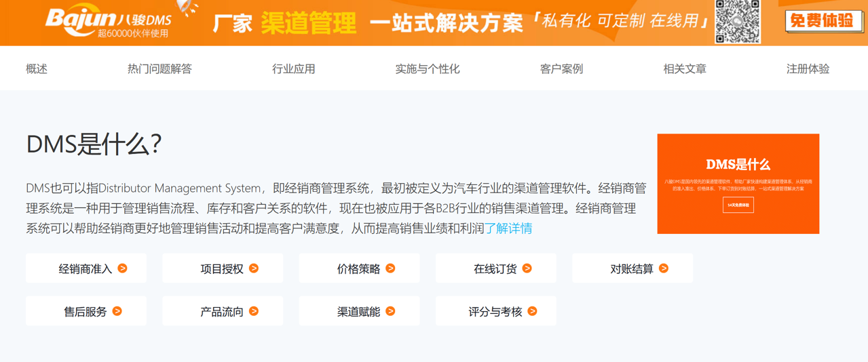View the 相关文章 section
Image resolution: width=868 pixels, height=362 pixels.
[685, 68]
